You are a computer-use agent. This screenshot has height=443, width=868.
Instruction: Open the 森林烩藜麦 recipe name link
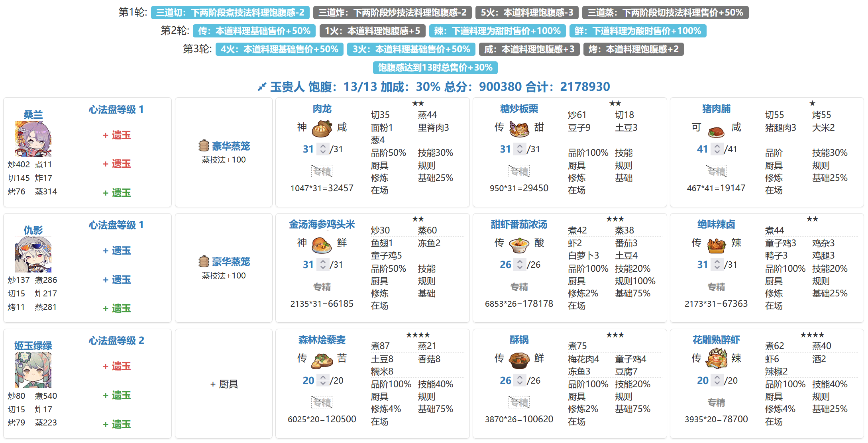[x=322, y=340]
